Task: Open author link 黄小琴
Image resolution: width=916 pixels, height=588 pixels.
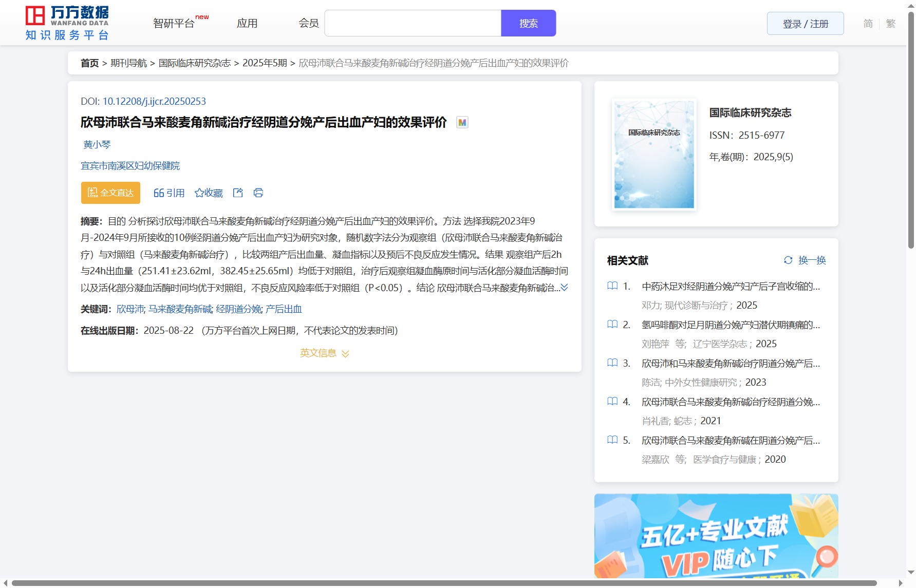Action: 97,145
